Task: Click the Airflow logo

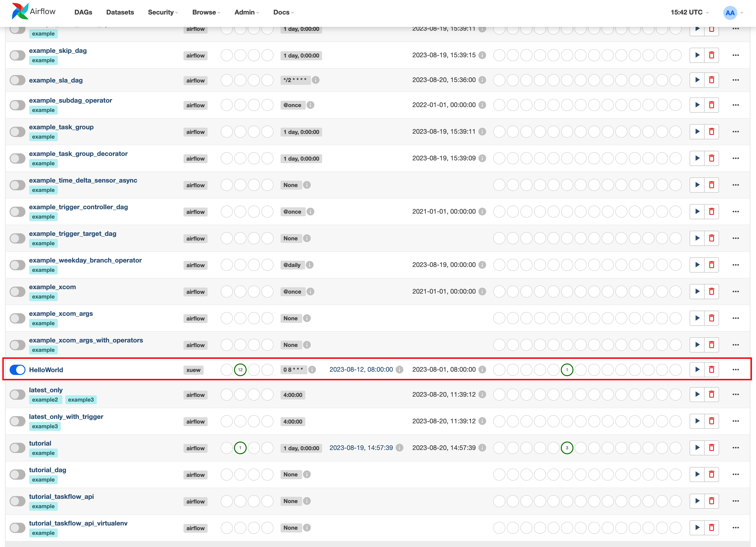Action: point(20,11)
